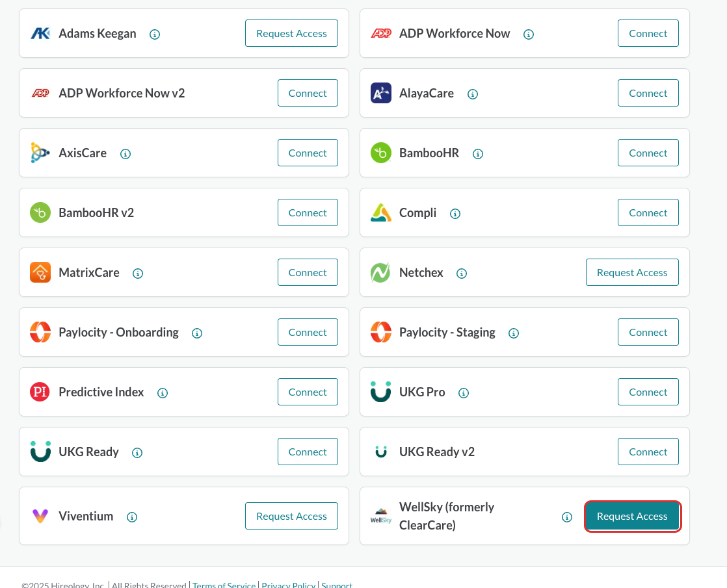
Task: Click the BambooHR v2 logo
Action: [x=40, y=212]
